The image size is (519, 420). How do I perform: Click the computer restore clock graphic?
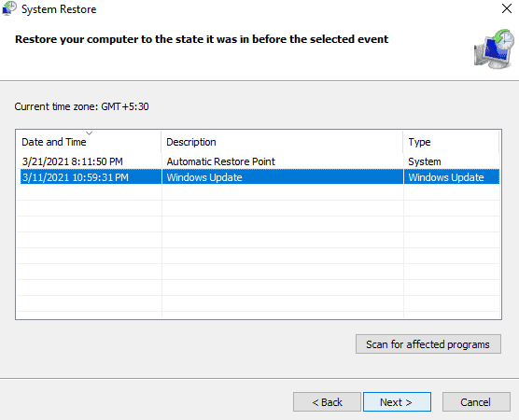tap(494, 49)
